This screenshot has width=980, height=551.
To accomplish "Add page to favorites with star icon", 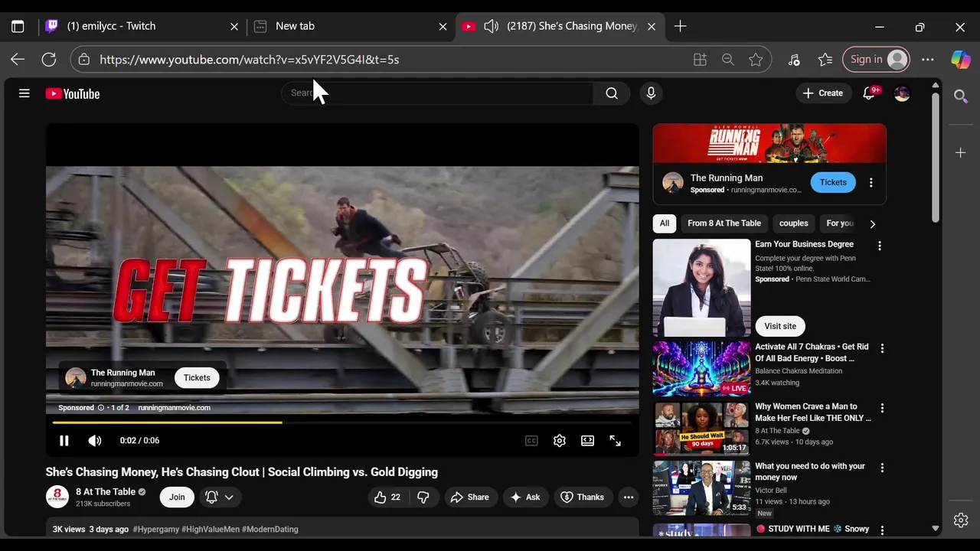I will 756,60.
